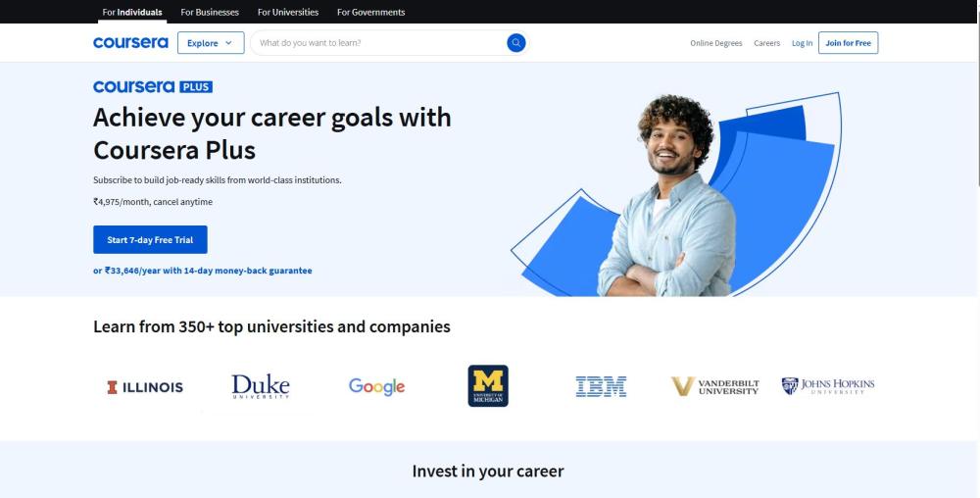The width and height of the screenshot is (980, 498).
Task: Click Start 7-day Free Trial button
Action: coord(150,240)
